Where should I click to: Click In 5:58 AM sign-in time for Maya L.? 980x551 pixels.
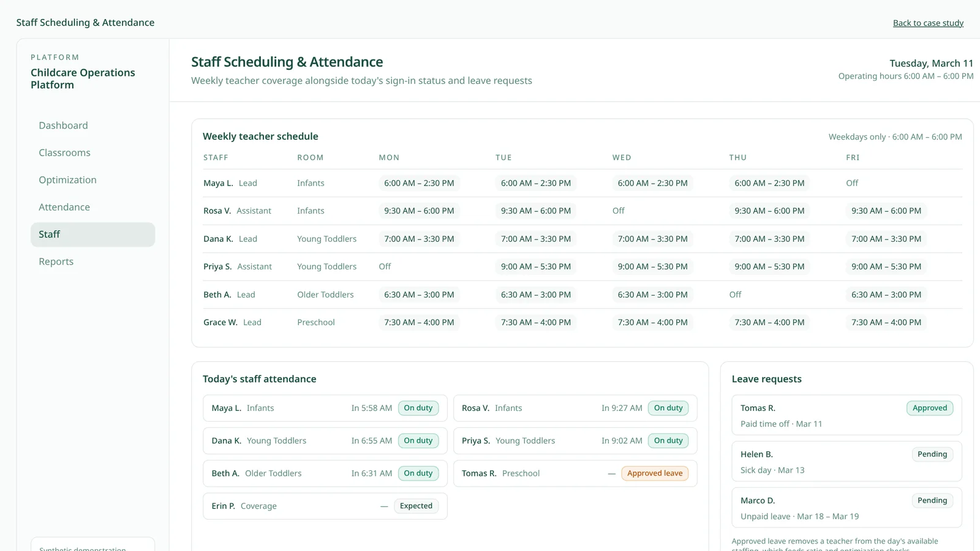[372, 408]
